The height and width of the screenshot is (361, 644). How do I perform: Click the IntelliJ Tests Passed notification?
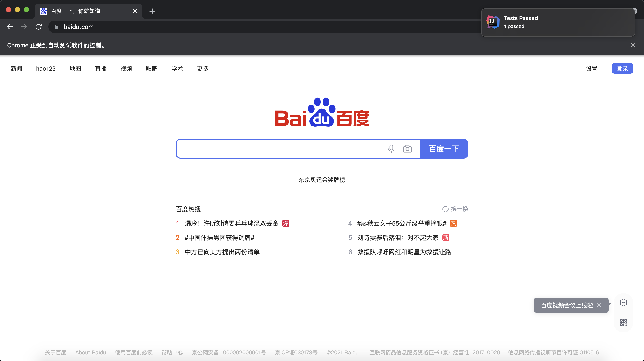point(558,23)
